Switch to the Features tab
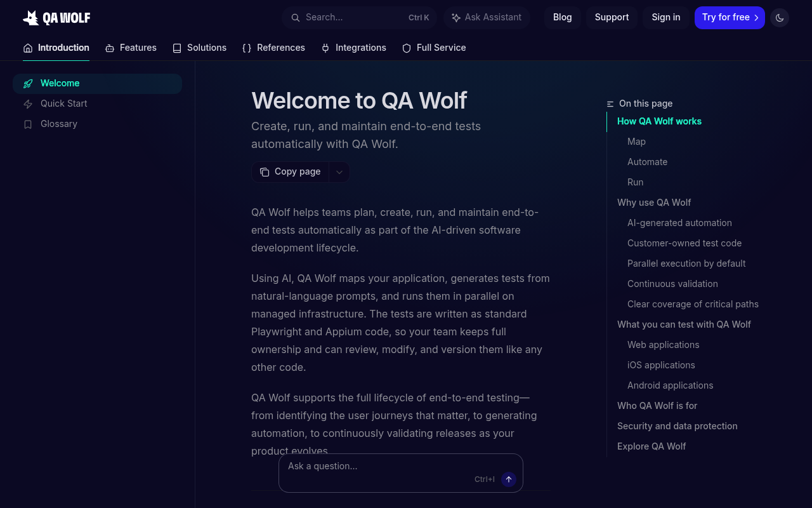The width and height of the screenshot is (812, 508). coord(131,48)
